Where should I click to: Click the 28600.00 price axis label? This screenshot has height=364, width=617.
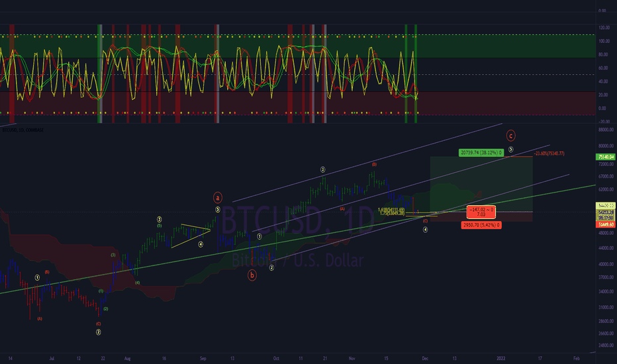click(606, 321)
